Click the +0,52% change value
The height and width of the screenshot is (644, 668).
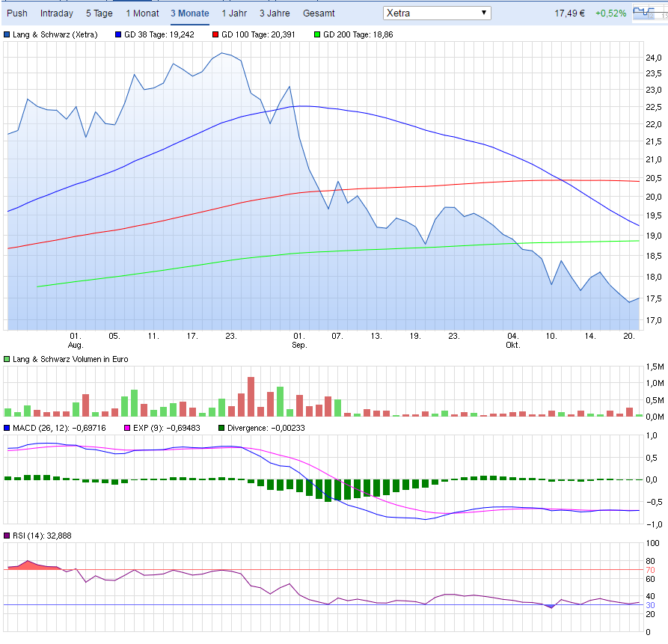[610, 13]
